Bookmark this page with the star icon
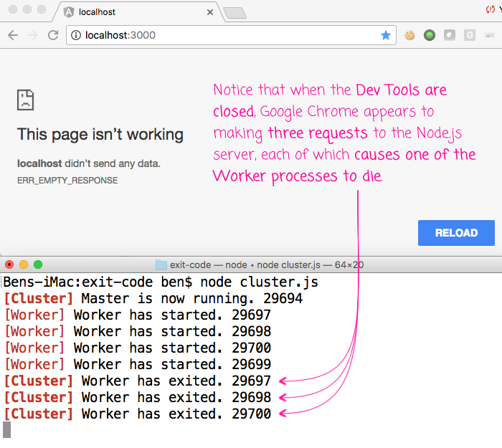The image size is (502, 448). point(386,35)
